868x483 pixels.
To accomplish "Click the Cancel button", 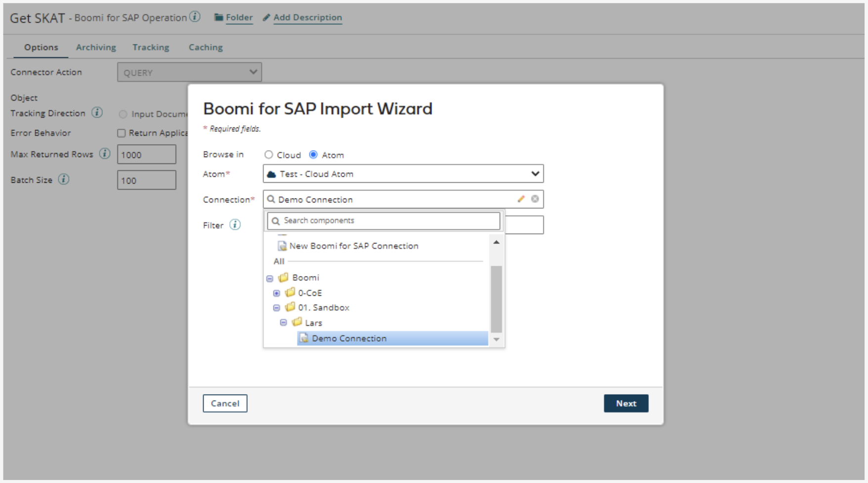I will pos(225,403).
